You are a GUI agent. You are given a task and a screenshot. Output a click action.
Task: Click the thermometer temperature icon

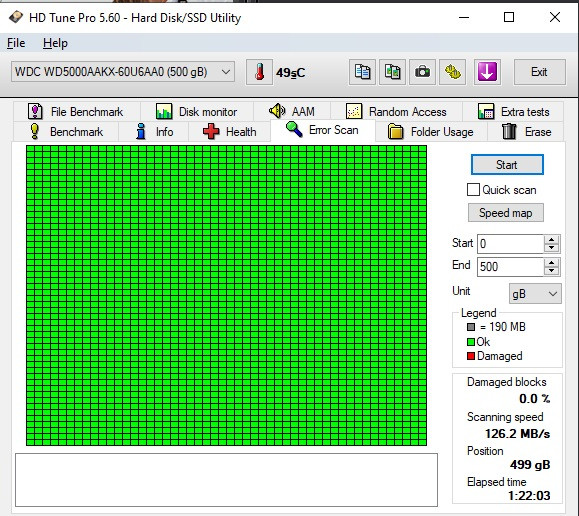tap(259, 72)
